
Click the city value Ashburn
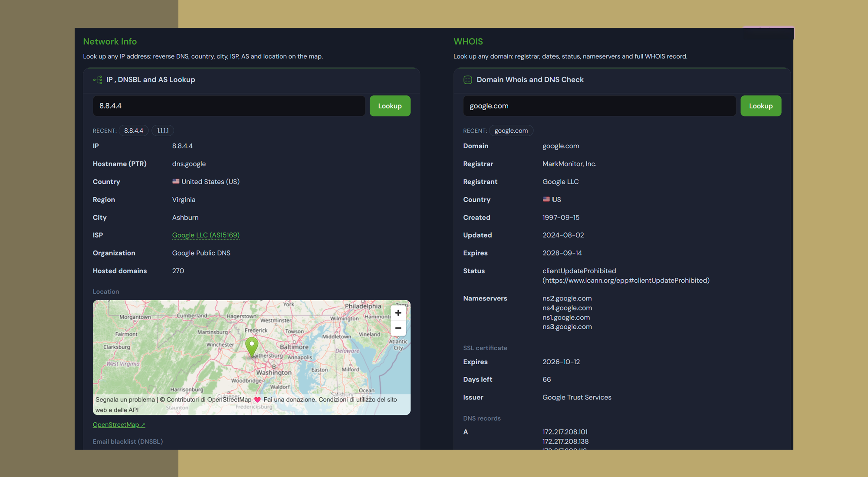[x=185, y=217]
